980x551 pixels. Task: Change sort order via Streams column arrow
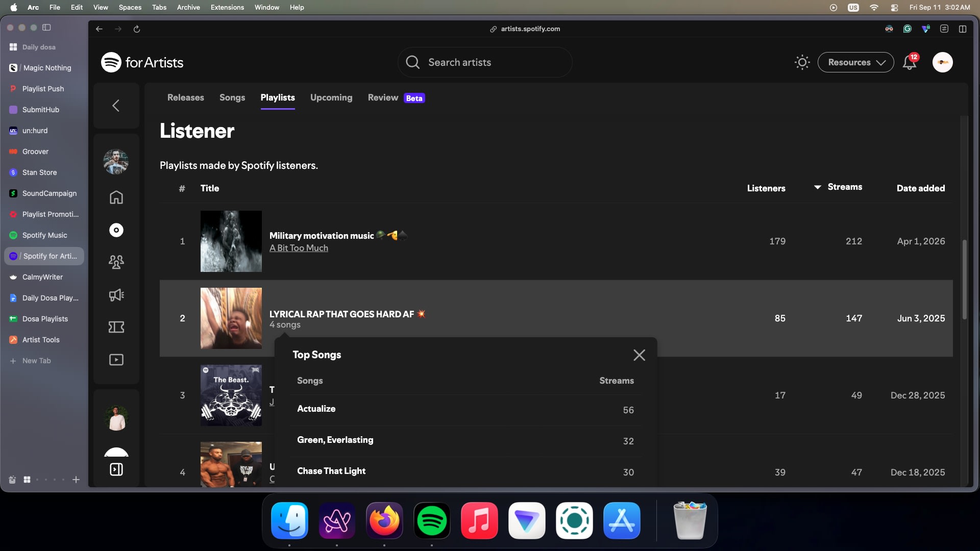(x=817, y=187)
